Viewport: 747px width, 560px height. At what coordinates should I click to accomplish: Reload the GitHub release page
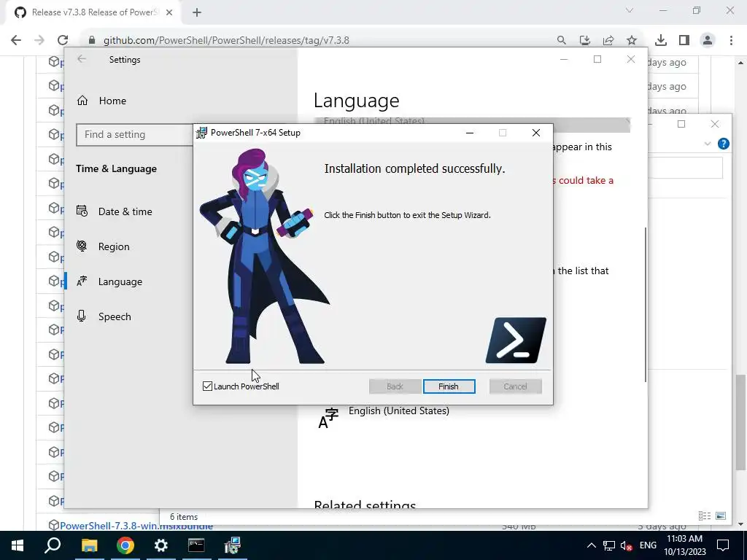pyautogui.click(x=63, y=41)
